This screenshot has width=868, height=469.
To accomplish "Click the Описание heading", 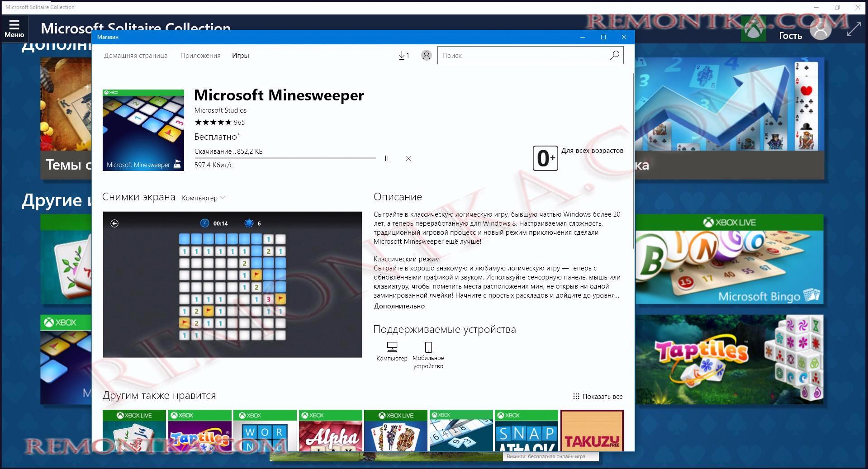I will pyautogui.click(x=398, y=197).
